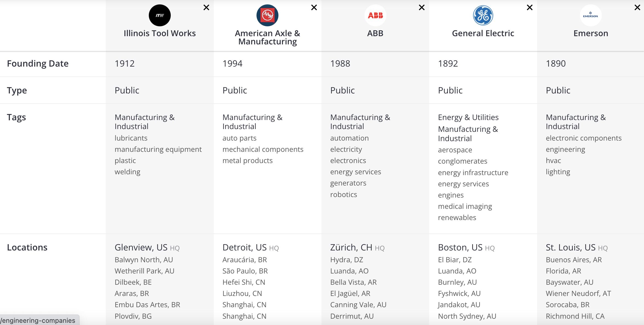Click the medical imaging tag

[x=465, y=206]
